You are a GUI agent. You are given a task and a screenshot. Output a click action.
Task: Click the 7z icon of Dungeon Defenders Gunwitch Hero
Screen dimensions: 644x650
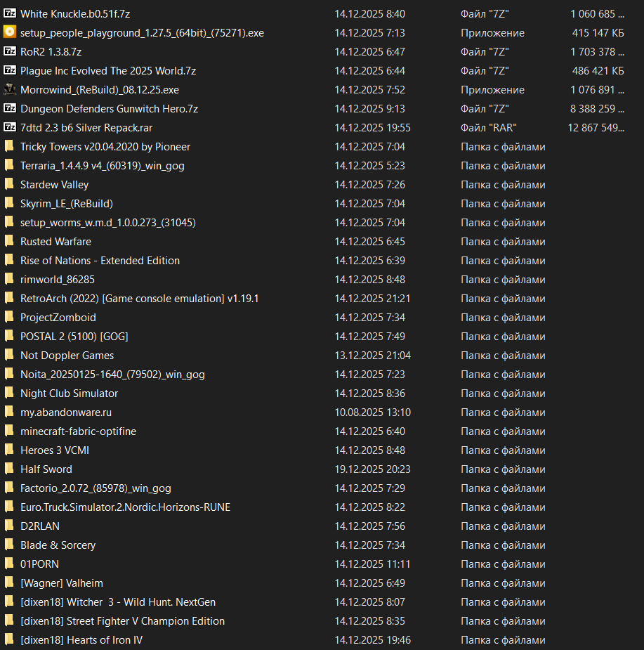10,108
